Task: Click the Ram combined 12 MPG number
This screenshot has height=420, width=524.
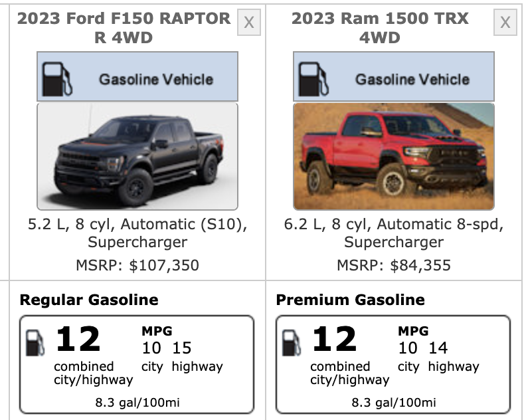Action: pyautogui.click(x=334, y=340)
